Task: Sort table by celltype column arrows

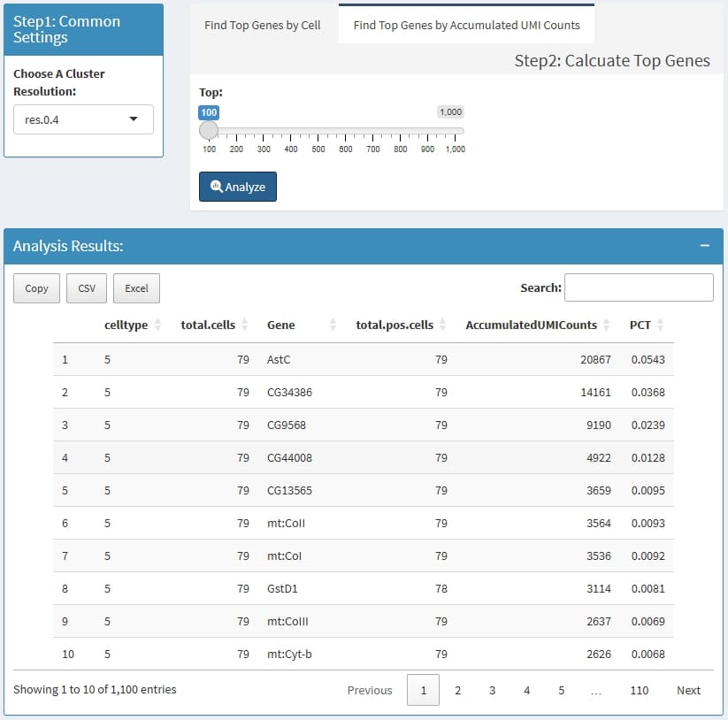Action: point(157,325)
